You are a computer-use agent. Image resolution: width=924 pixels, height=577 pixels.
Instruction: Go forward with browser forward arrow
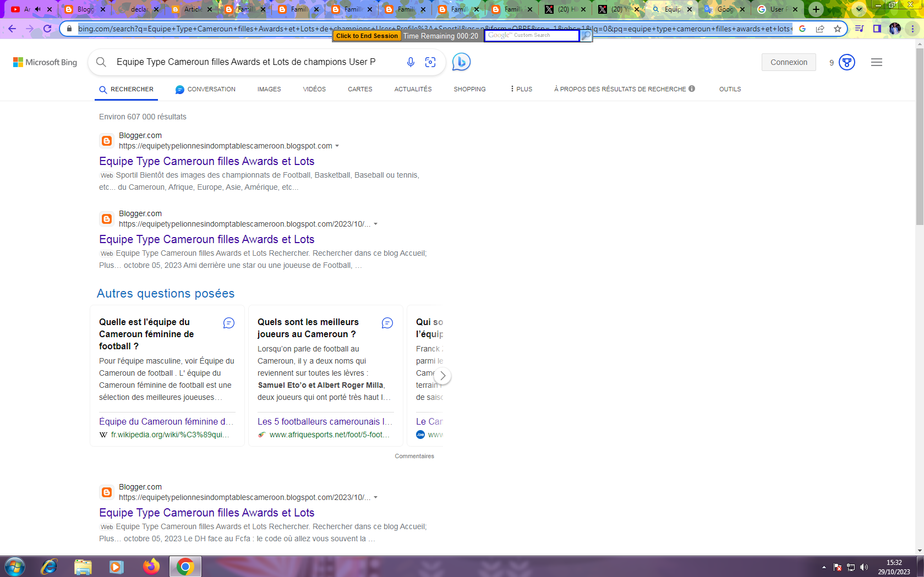coord(30,29)
